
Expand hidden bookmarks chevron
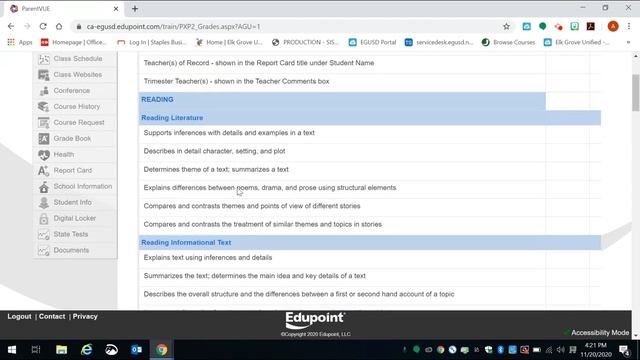tap(628, 42)
